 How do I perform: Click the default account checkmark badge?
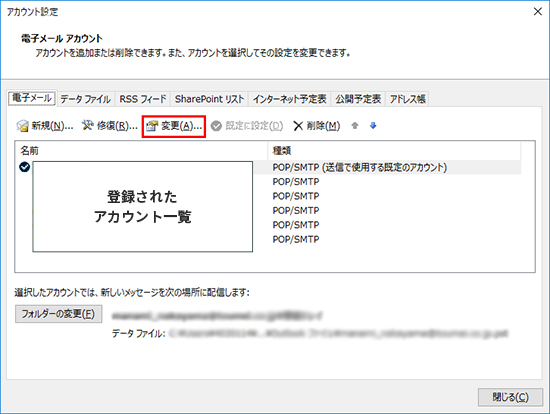25,167
